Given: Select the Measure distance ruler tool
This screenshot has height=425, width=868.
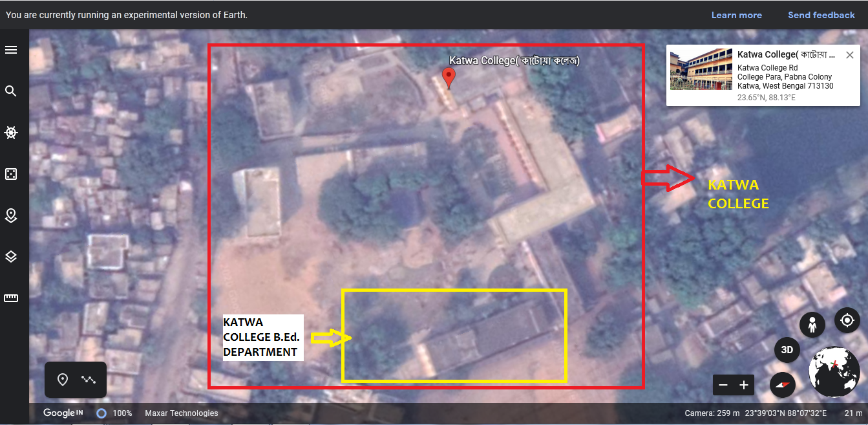Looking at the screenshot, I should [x=11, y=298].
